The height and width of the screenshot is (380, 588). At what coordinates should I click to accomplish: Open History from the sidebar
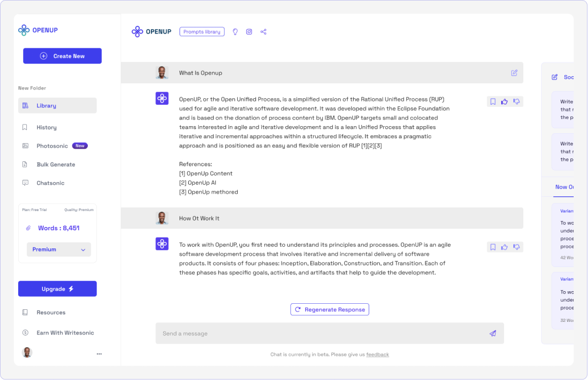pos(46,127)
